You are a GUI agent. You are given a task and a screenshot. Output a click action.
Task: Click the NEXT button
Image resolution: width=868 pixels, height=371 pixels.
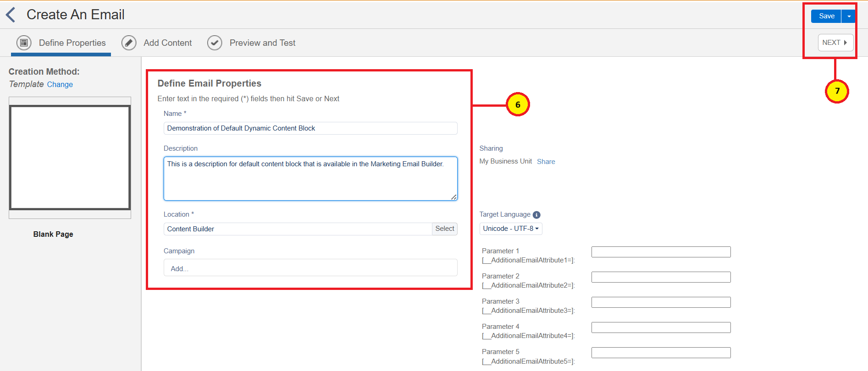point(835,43)
